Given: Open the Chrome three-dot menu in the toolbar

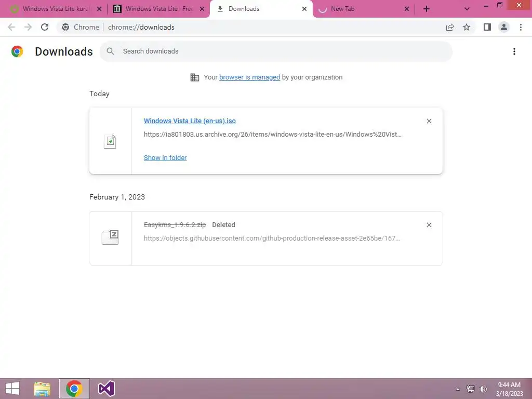Looking at the screenshot, I should [521, 27].
